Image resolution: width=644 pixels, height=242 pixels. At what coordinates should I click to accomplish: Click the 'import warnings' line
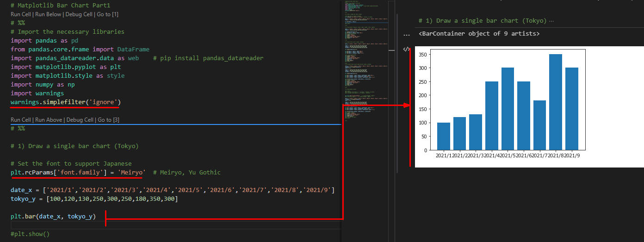pyautogui.click(x=37, y=93)
